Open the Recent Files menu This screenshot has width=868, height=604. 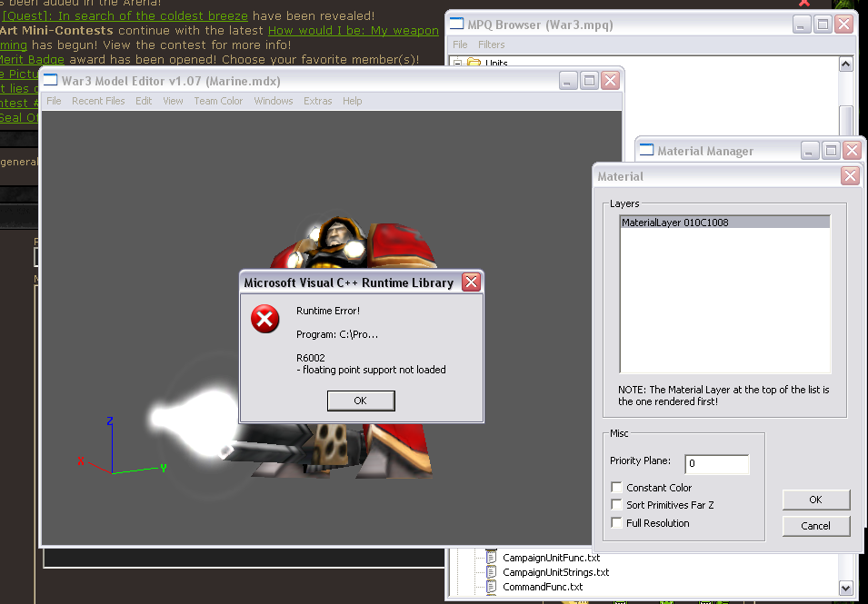(x=98, y=101)
